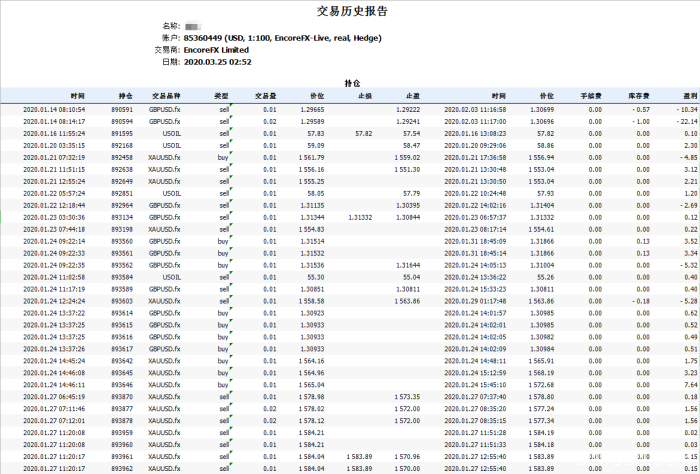
Task: Click the profit value -22.14
Action: click(687, 121)
